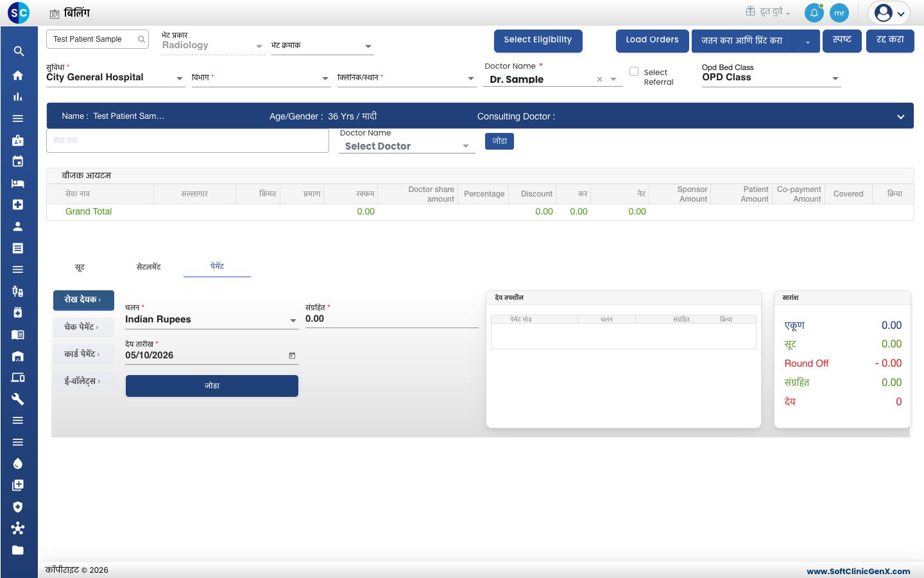Switch to the सेटलमेंट tab
This screenshot has height=578, width=924.
tap(148, 267)
